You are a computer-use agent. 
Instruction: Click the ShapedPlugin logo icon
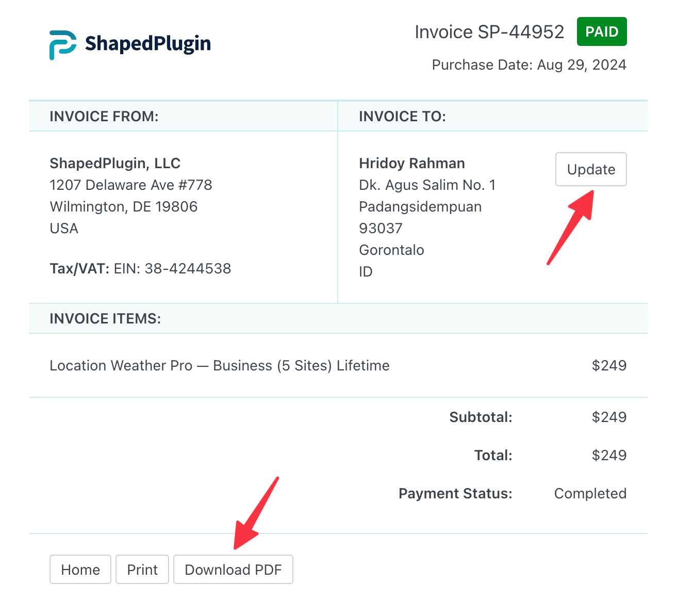click(x=62, y=45)
